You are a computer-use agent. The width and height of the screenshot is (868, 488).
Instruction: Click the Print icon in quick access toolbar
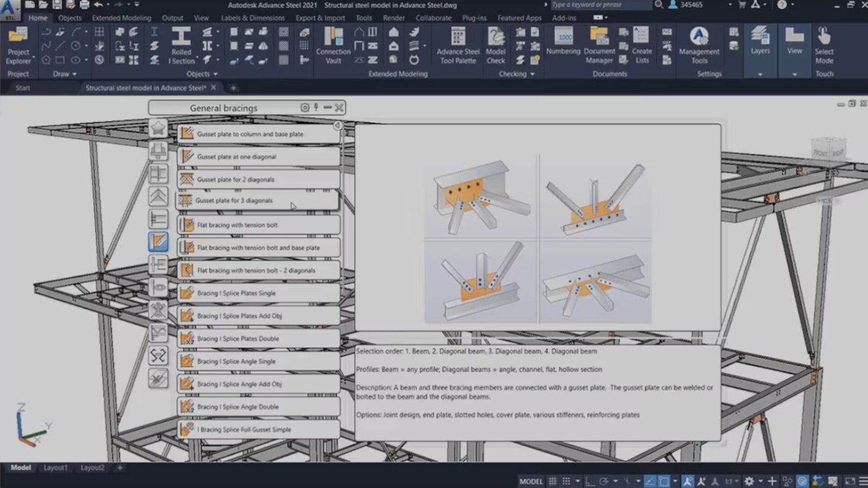click(84, 5)
